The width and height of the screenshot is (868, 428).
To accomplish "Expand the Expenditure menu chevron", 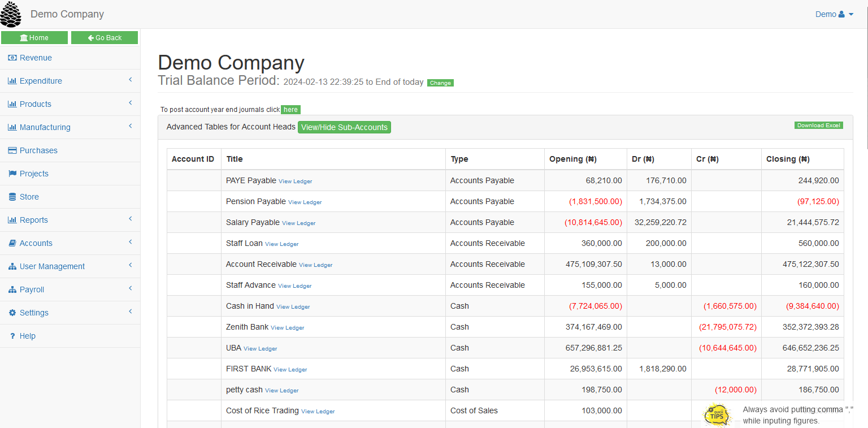I will tap(131, 80).
